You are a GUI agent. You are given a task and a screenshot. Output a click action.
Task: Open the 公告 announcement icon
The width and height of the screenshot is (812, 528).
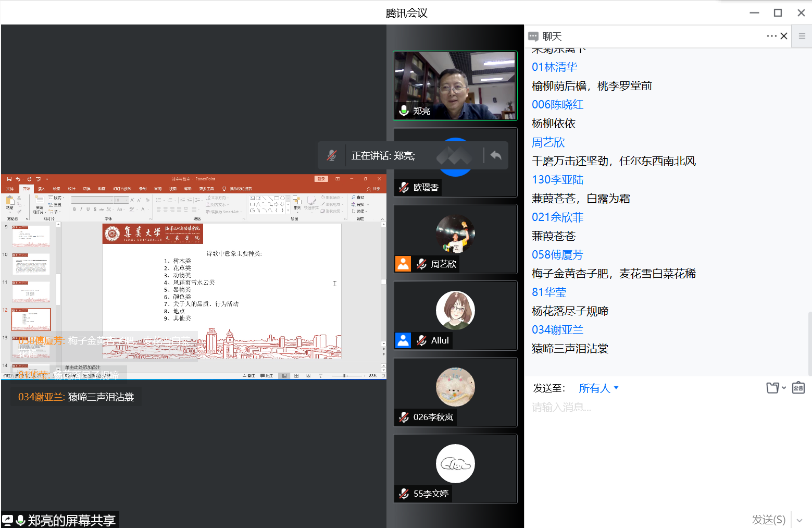pyautogui.click(x=798, y=388)
